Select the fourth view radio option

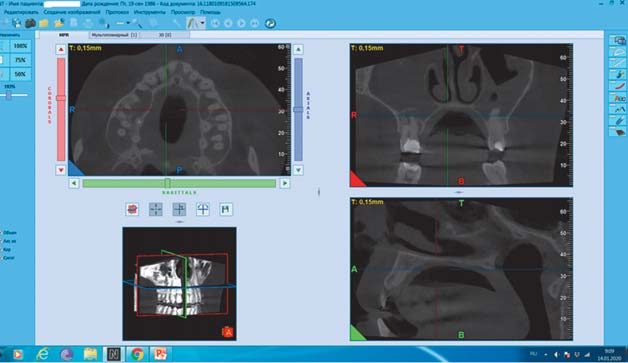click(7, 258)
